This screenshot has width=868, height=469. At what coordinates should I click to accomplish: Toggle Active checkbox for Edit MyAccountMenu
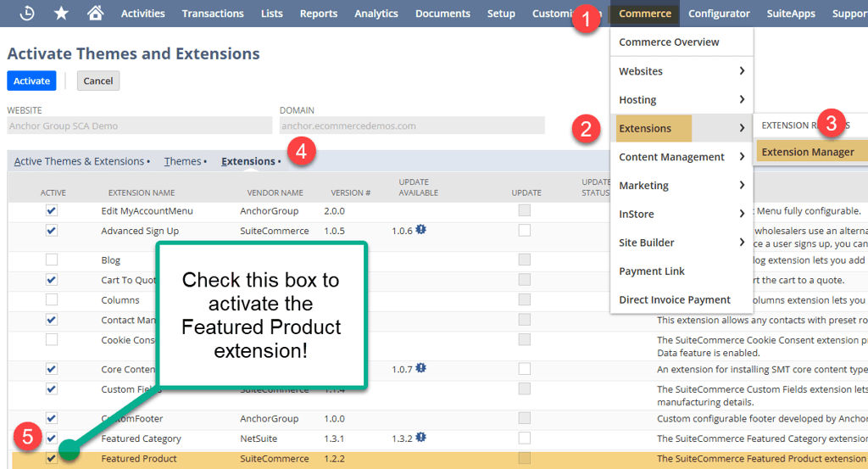coord(52,210)
